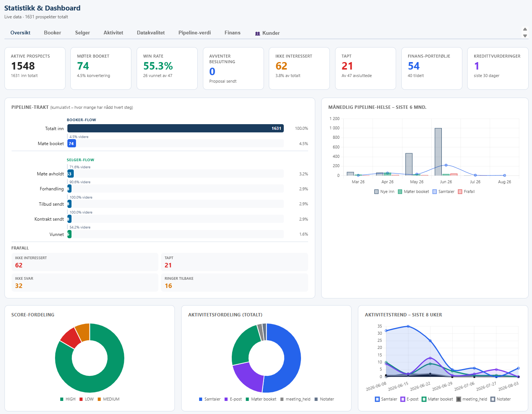Toggle meeting_held in aktivitetstrend legend
Image resolution: width=532 pixels, height=414 pixels.
tap(472, 399)
